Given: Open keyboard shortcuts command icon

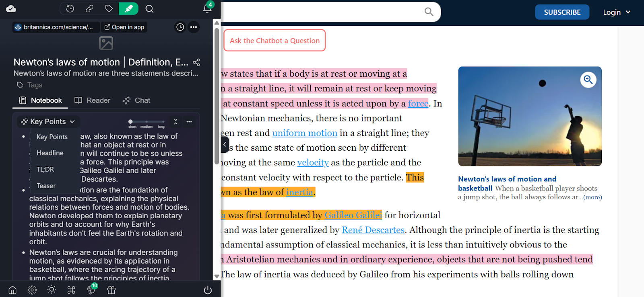Looking at the screenshot, I should tap(71, 290).
